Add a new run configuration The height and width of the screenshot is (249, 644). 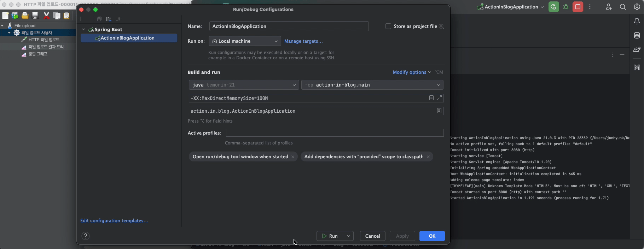81,19
